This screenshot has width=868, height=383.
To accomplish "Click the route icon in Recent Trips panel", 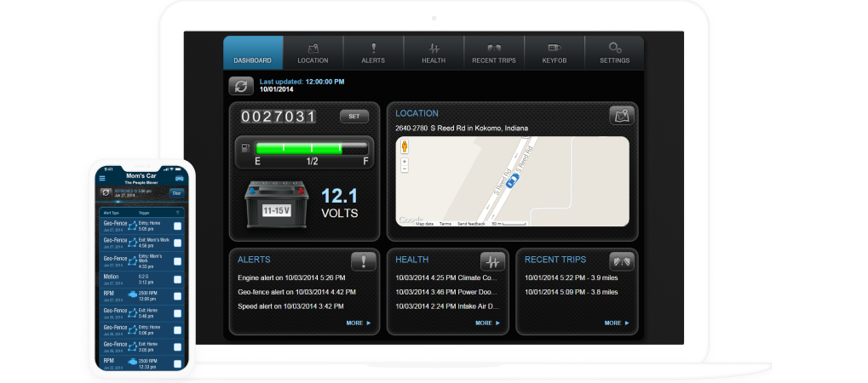I will click(621, 261).
